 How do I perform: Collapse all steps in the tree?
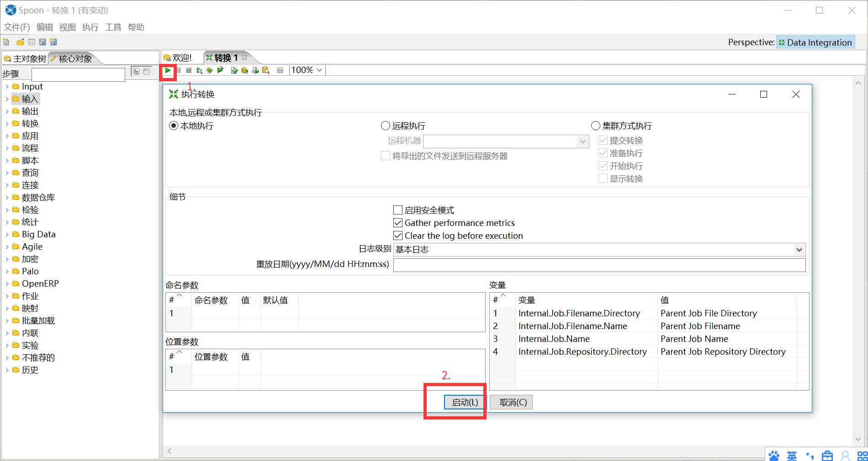coord(147,72)
